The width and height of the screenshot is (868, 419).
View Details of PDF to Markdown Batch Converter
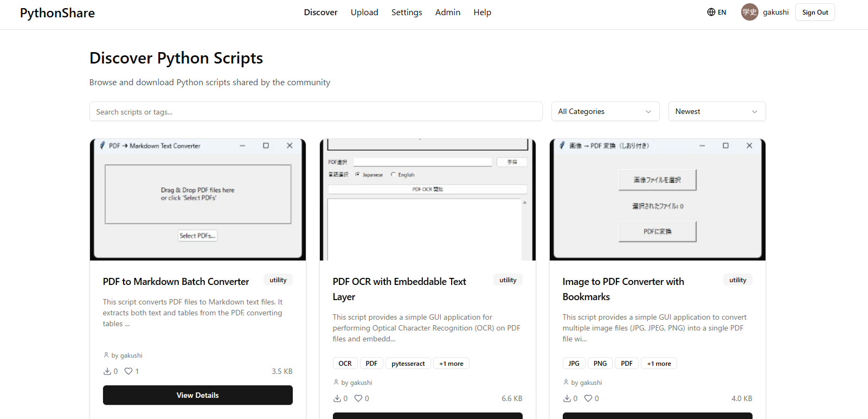coord(197,395)
